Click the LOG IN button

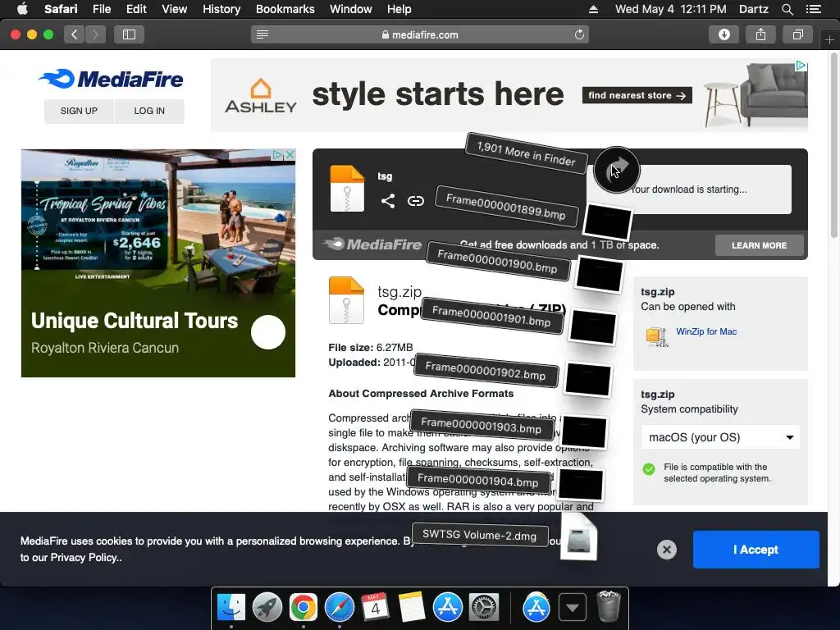tap(149, 111)
